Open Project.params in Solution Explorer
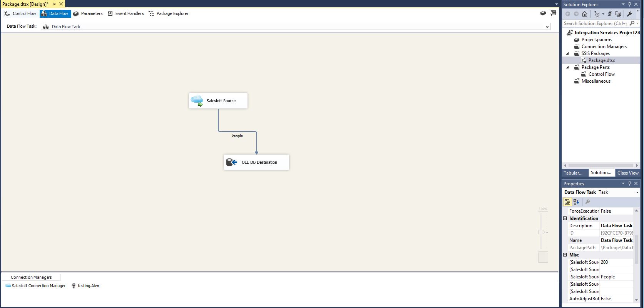This screenshot has width=644, height=308. pos(596,40)
